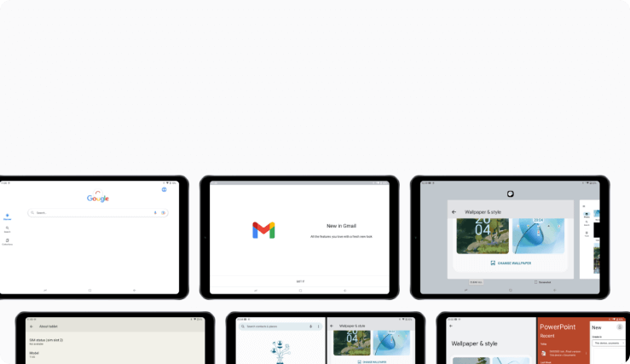Click the Search contacts & places field
Image resolution: width=630 pixels, height=364 pixels.
point(280,326)
